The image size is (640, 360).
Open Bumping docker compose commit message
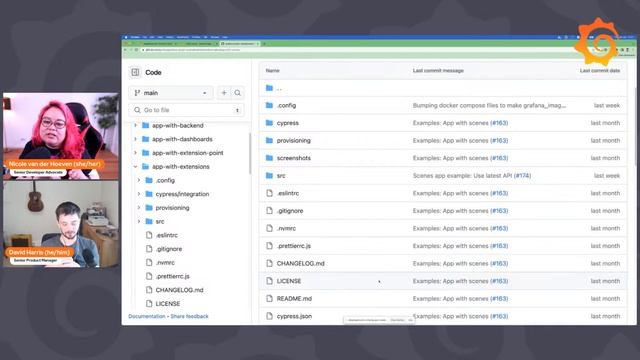click(x=489, y=105)
